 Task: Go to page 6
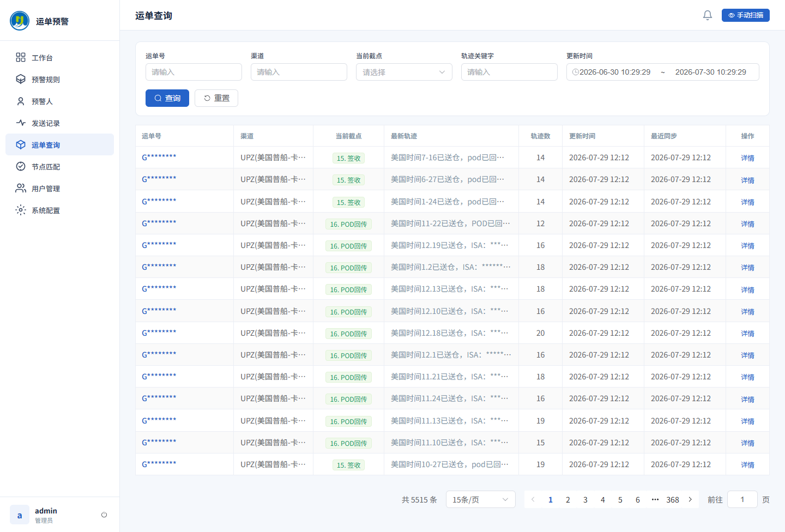(638, 499)
